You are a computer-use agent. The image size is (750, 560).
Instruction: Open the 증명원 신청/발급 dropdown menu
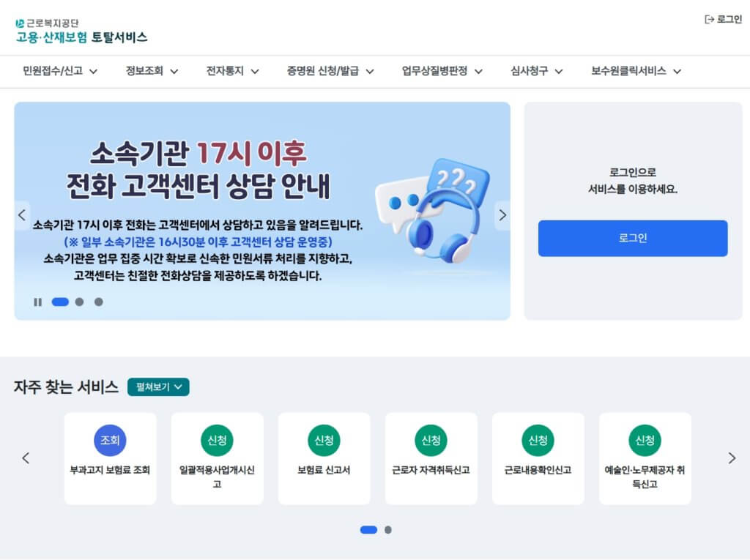[330, 71]
